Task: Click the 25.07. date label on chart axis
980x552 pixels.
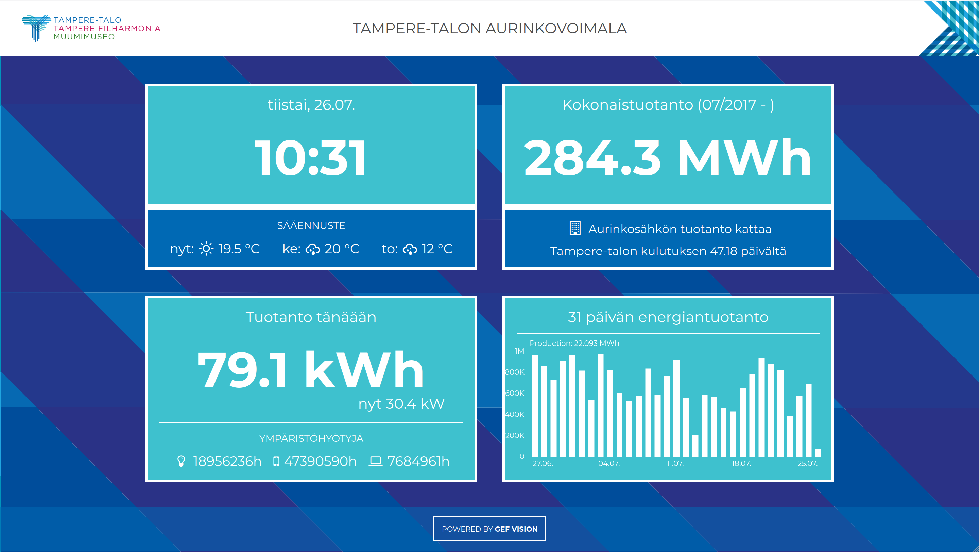Action: (x=807, y=463)
